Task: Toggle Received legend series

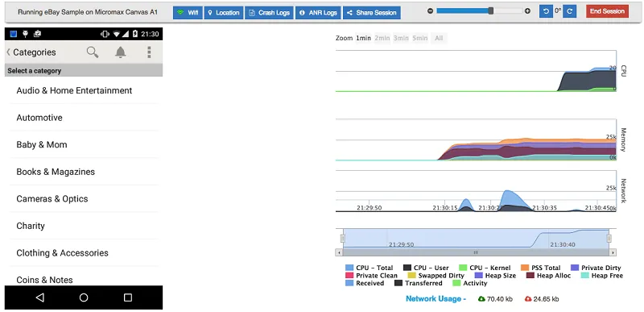Action: (x=365, y=283)
